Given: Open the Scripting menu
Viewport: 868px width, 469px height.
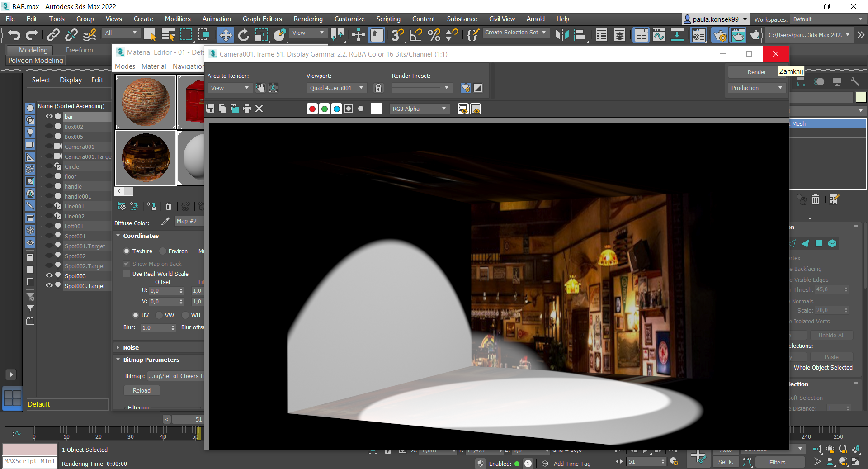Looking at the screenshot, I should (388, 19).
